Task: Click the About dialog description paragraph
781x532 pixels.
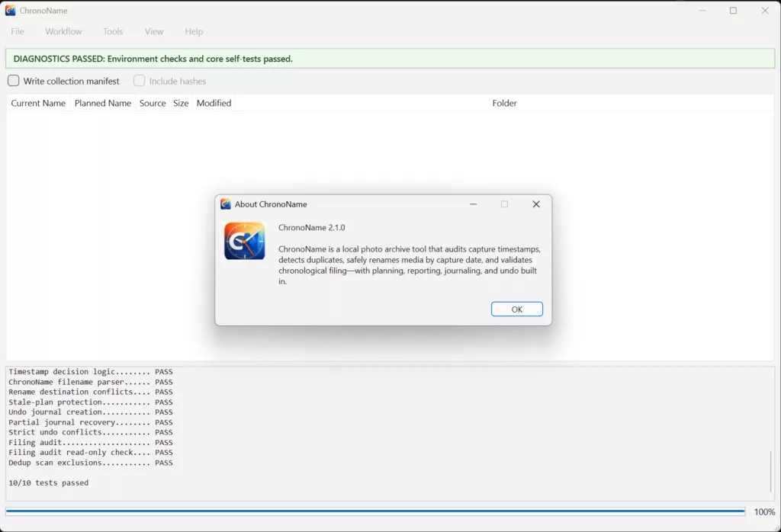Action: coord(409,265)
